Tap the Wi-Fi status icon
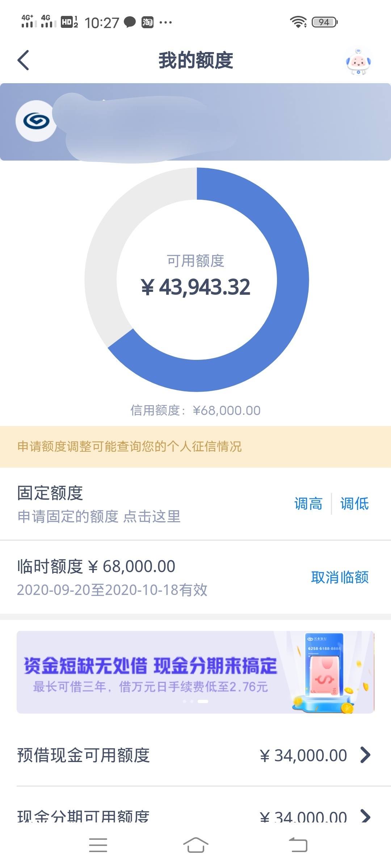 coord(298,22)
